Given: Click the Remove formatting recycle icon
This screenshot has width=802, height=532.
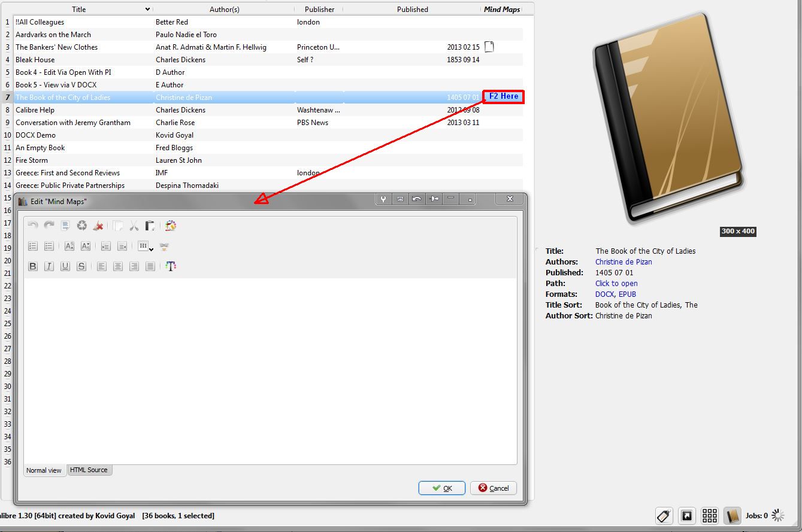Looking at the screenshot, I should [x=82, y=226].
